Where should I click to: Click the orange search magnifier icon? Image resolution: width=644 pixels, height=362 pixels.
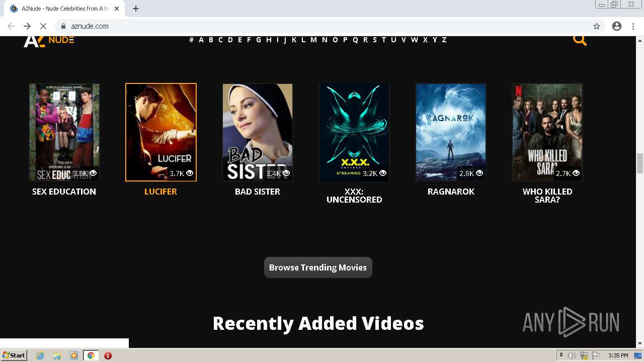(580, 40)
